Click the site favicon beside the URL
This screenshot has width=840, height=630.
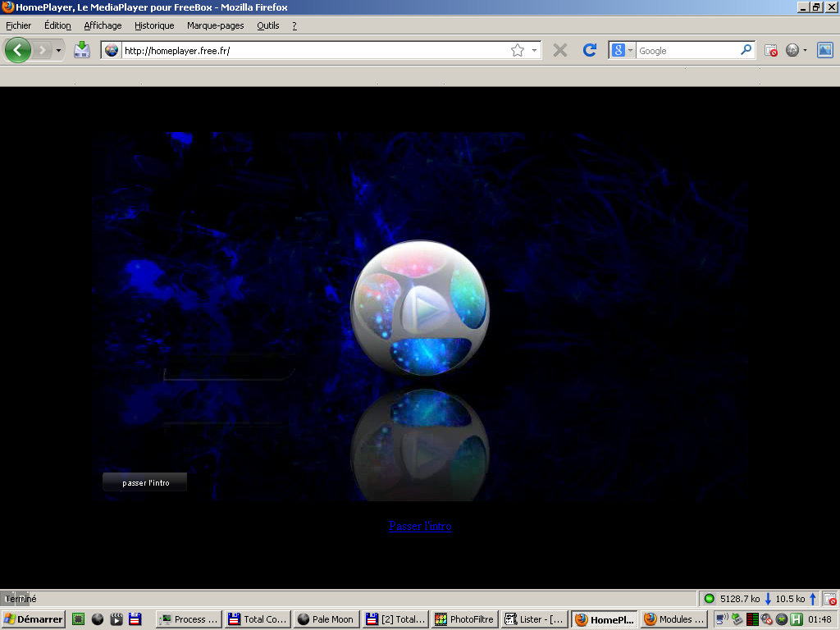112,50
